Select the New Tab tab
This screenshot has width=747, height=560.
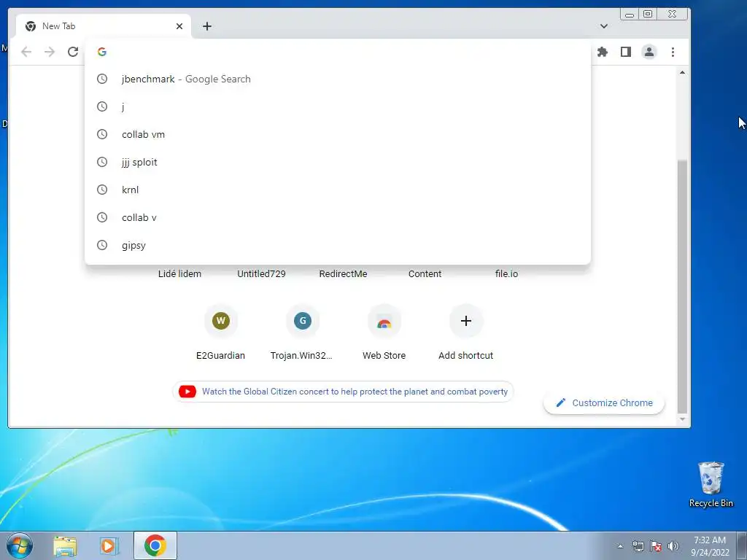104,26
